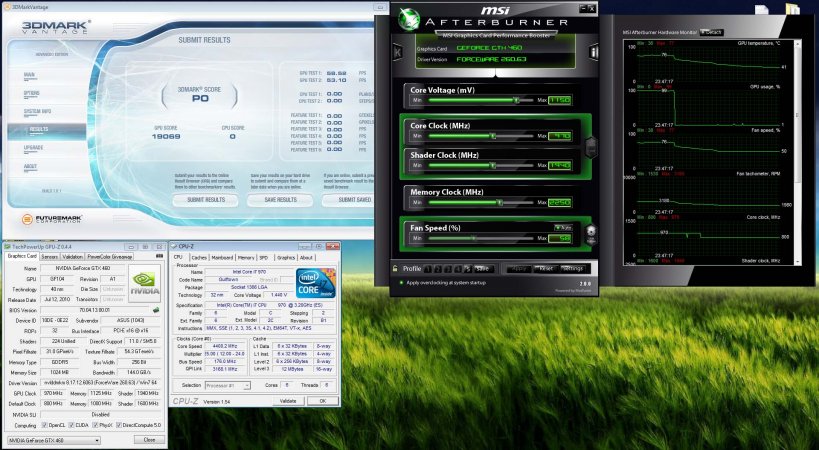This screenshot has width=819, height=450.
Task: Click the Futuremark Corporation logo
Action: (52, 219)
